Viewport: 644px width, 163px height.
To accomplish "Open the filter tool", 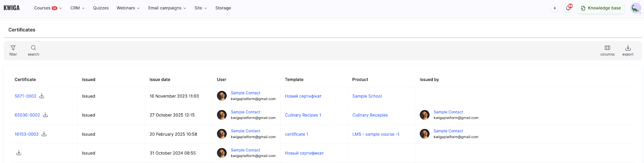I will (13, 48).
